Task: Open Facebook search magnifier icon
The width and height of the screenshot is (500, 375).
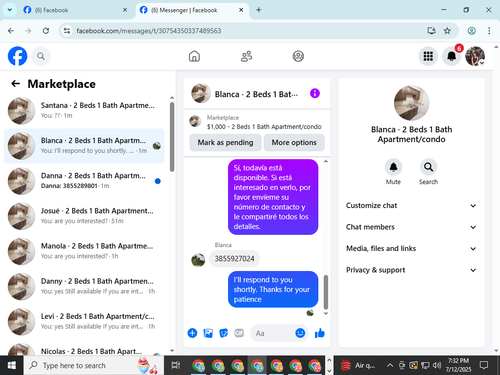Action: click(41, 56)
